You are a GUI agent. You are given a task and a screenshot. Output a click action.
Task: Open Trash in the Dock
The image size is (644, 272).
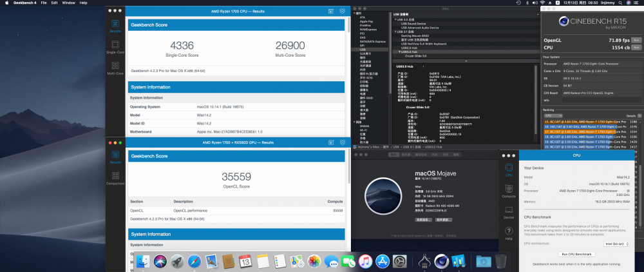coord(500,260)
